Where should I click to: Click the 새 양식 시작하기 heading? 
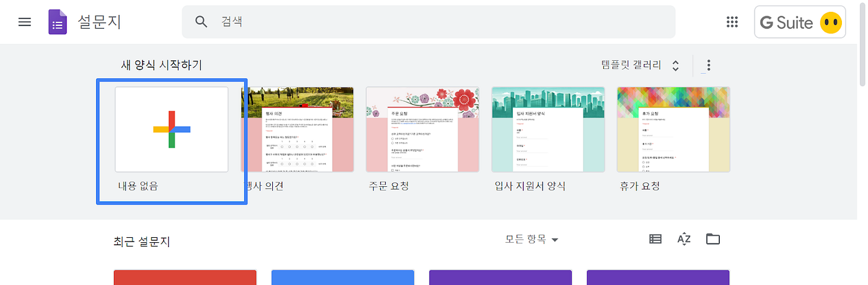161,65
